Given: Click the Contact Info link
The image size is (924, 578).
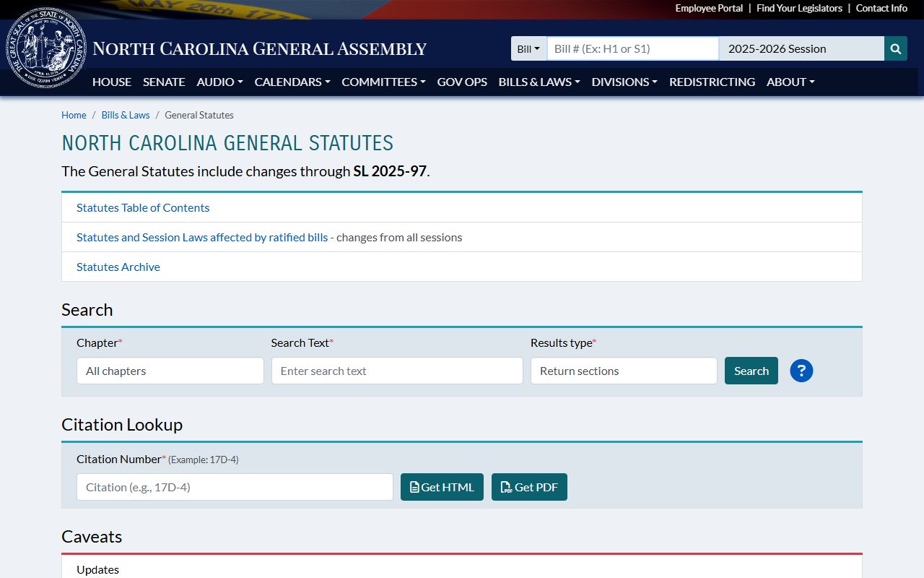Looking at the screenshot, I should point(881,8).
